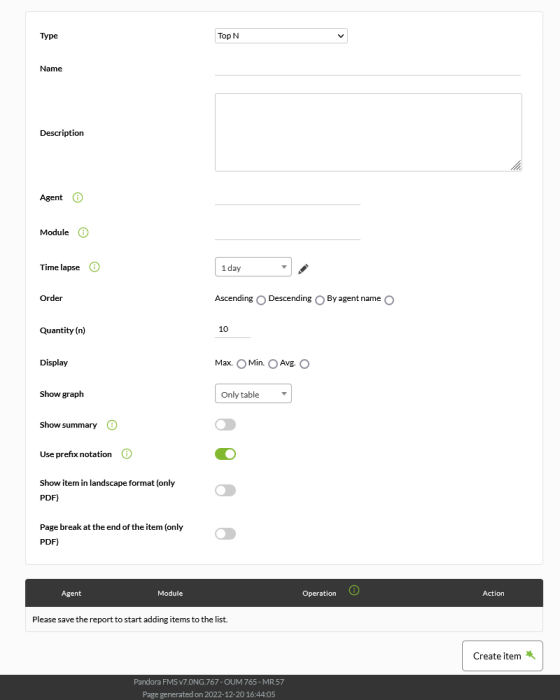Select the Descending order radio button
This screenshot has height=700, width=560.
point(320,300)
